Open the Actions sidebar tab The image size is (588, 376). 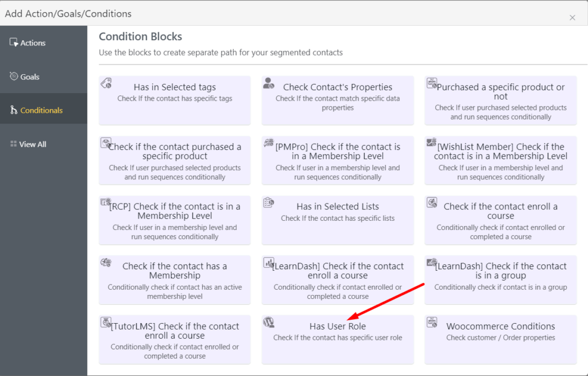click(44, 43)
